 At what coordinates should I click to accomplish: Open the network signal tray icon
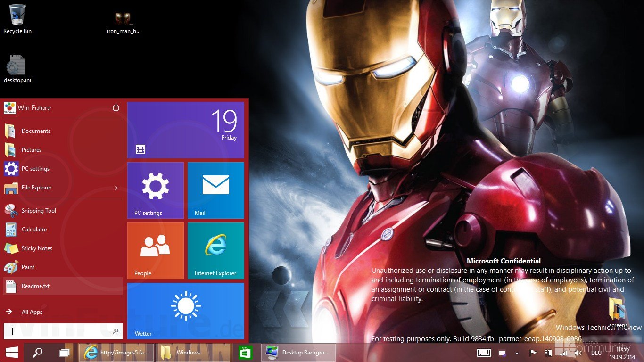tap(563, 353)
